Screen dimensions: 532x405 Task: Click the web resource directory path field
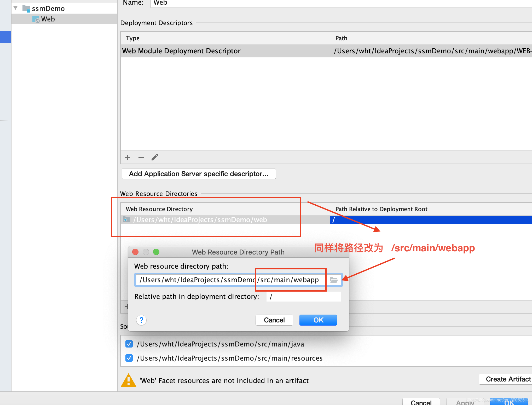coord(196,280)
